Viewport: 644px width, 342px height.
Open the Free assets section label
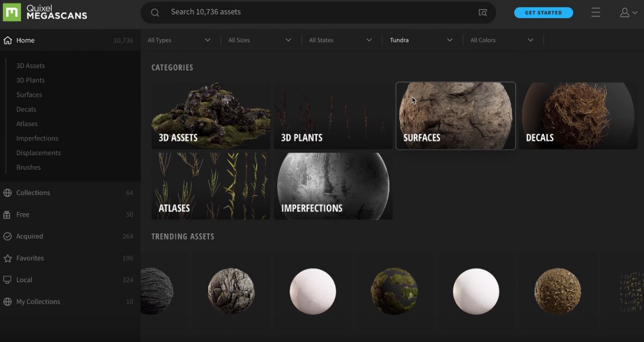tap(23, 215)
